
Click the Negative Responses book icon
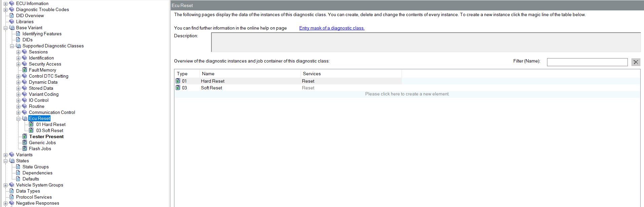[12, 203]
